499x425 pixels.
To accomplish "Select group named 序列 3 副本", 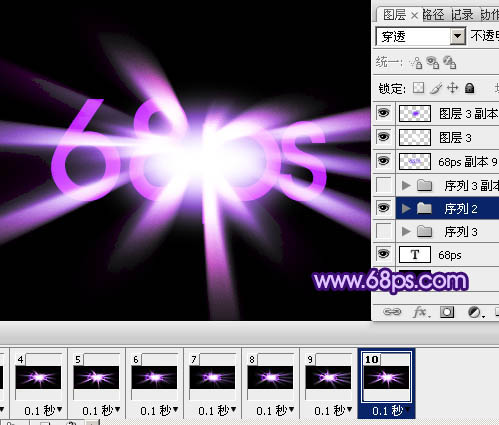I will [472, 185].
